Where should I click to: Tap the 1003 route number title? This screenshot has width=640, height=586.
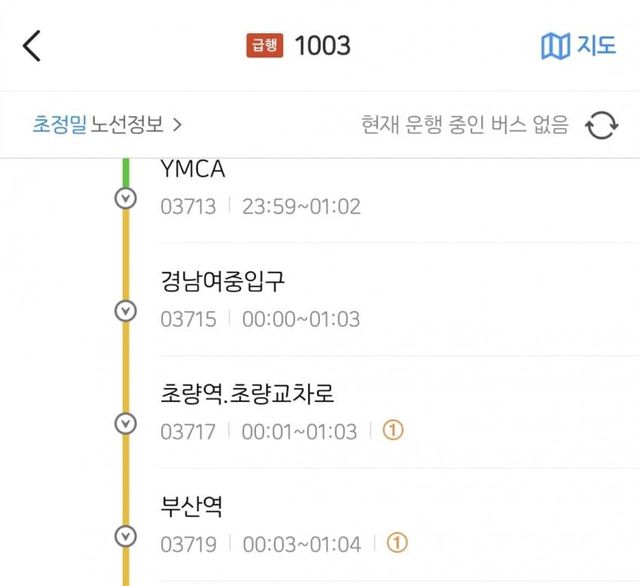pos(322,46)
